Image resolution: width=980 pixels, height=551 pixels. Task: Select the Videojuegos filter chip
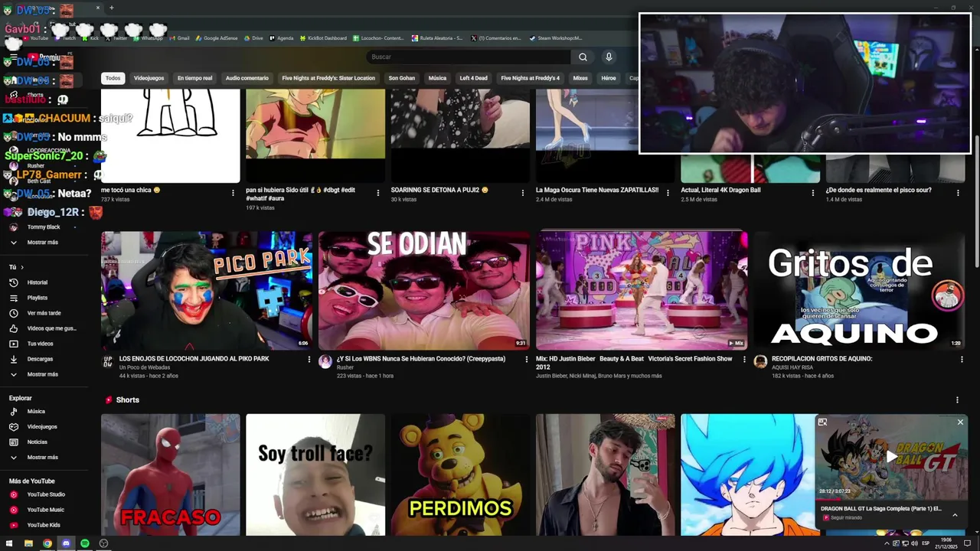[149, 78]
